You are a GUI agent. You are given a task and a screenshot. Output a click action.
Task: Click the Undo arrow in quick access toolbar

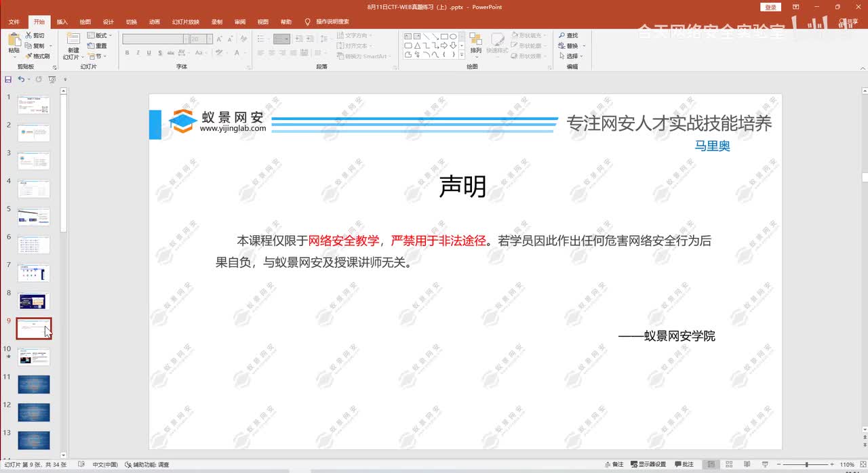21,79
